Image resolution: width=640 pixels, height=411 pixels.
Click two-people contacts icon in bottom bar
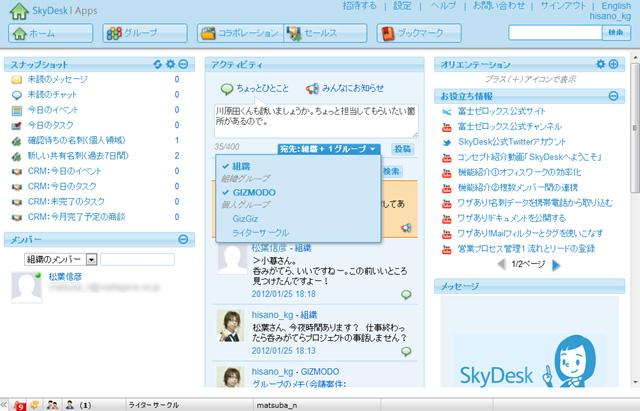[x=52, y=405]
